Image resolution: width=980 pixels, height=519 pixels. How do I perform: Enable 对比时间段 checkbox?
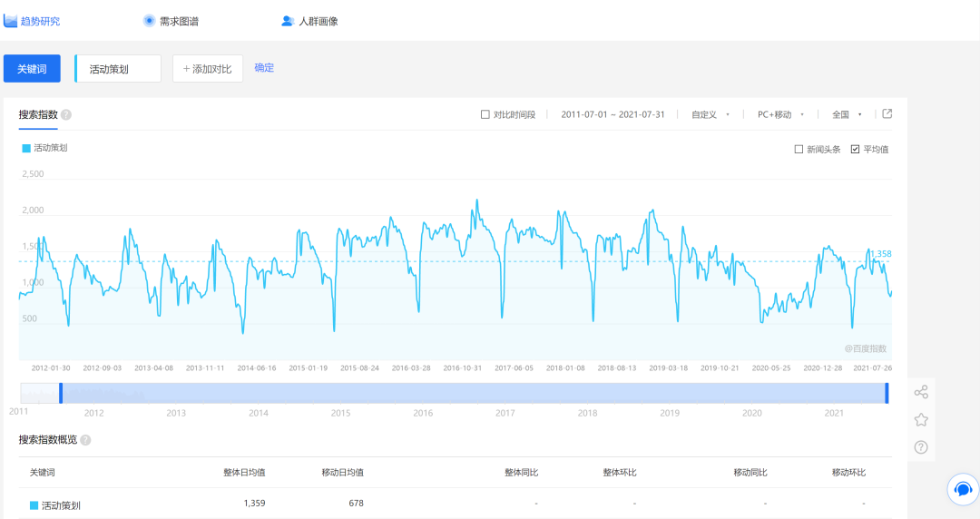(x=485, y=114)
